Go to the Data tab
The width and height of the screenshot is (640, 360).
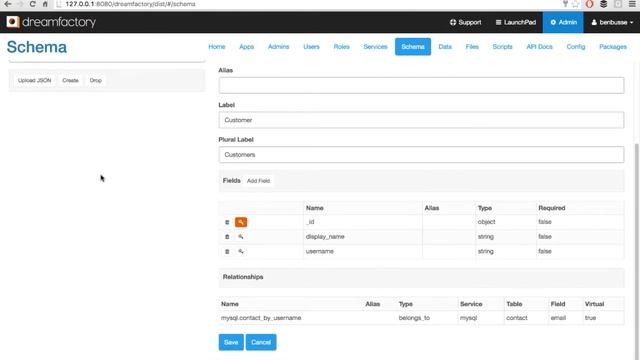(445, 47)
